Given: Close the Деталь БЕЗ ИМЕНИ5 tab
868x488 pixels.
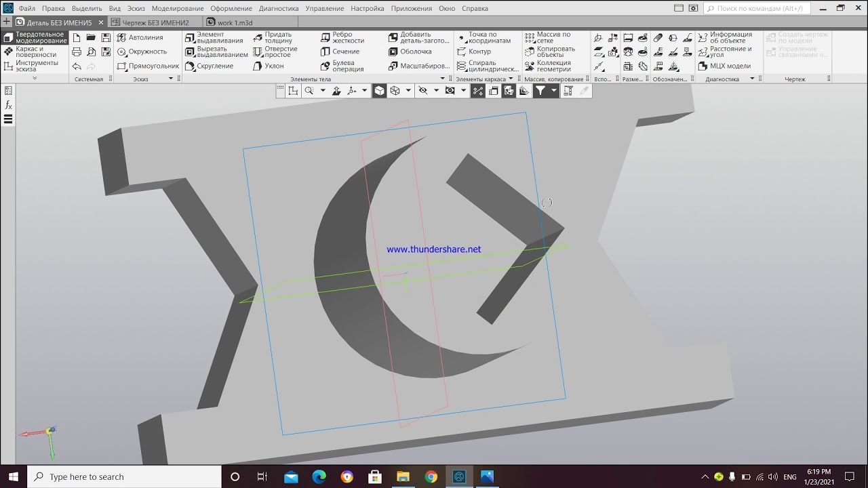Looking at the screenshot, I should 100,22.
